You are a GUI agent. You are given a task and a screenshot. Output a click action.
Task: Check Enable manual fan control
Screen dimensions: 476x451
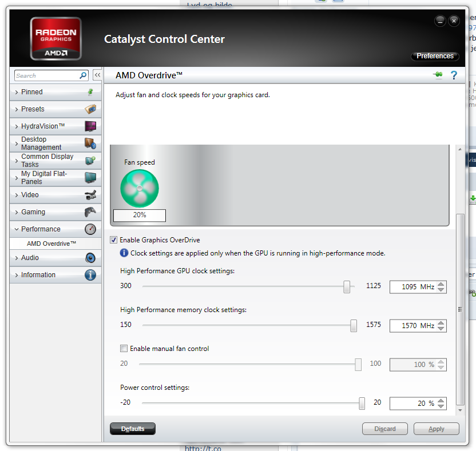pos(124,349)
